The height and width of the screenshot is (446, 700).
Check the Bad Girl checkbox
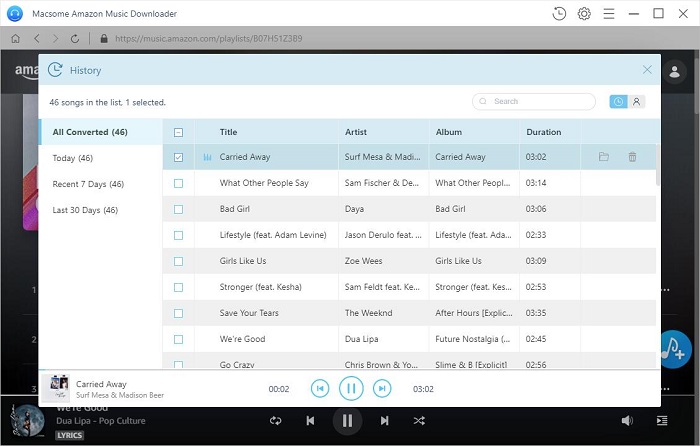(178, 209)
